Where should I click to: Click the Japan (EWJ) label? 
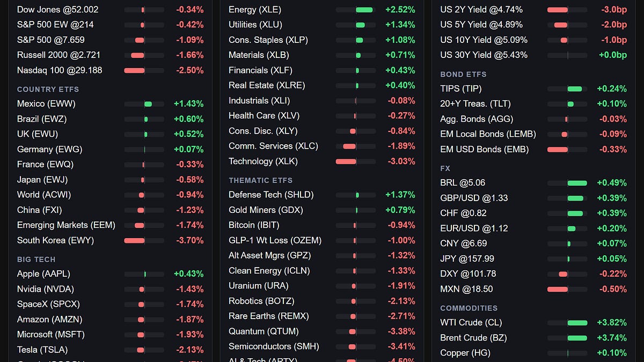[42, 180]
